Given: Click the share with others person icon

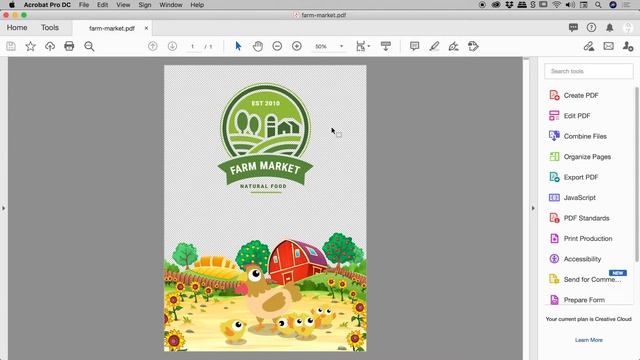Looking at the screenshot, I should pos(628,46).
